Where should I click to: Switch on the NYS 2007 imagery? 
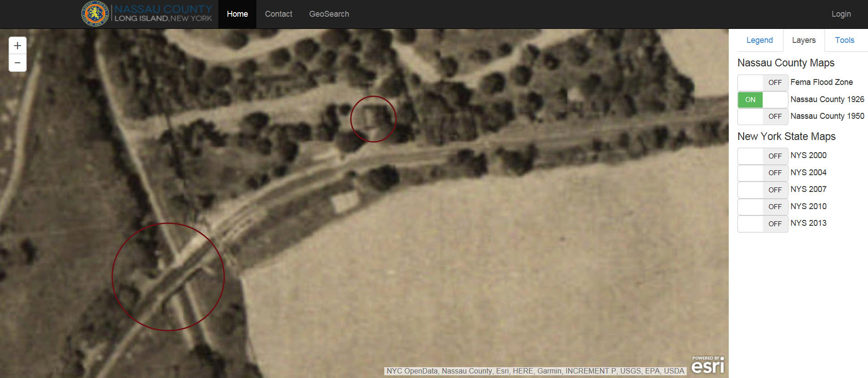(x=763, y=190)
